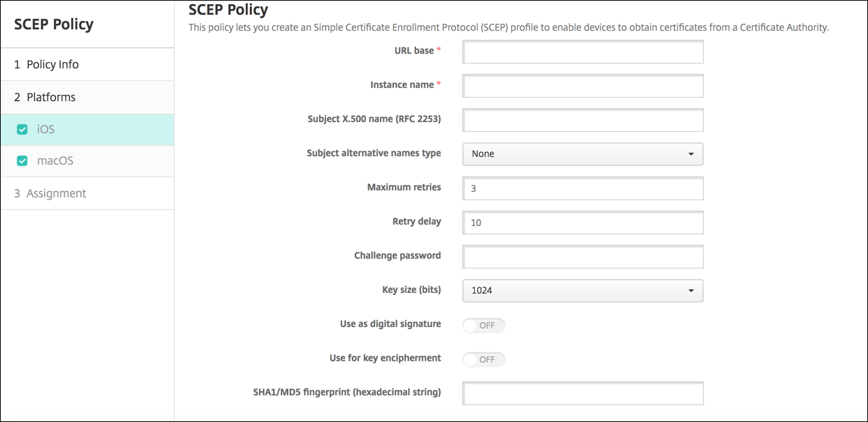868x422 pixels.
Task: Click the Maximum retries field
Action: click(x=582, y=188)
